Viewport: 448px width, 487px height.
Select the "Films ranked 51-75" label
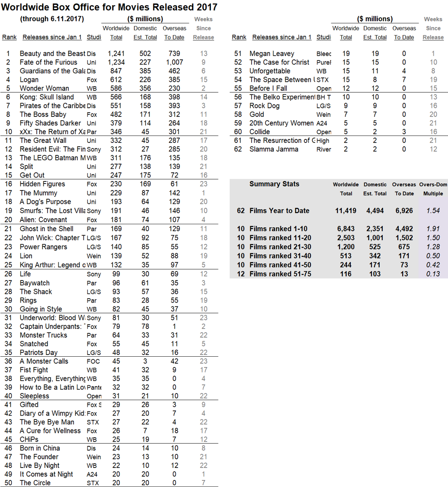click(281, 274)
